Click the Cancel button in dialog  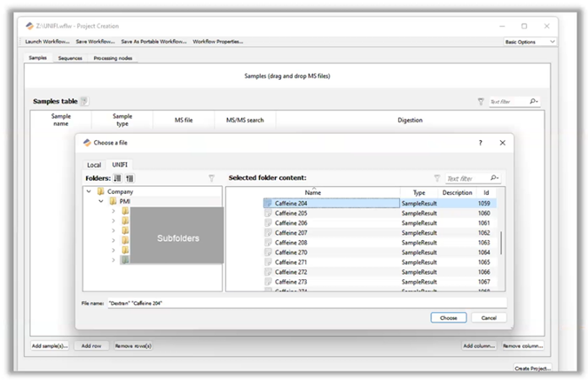coord(489,317)
